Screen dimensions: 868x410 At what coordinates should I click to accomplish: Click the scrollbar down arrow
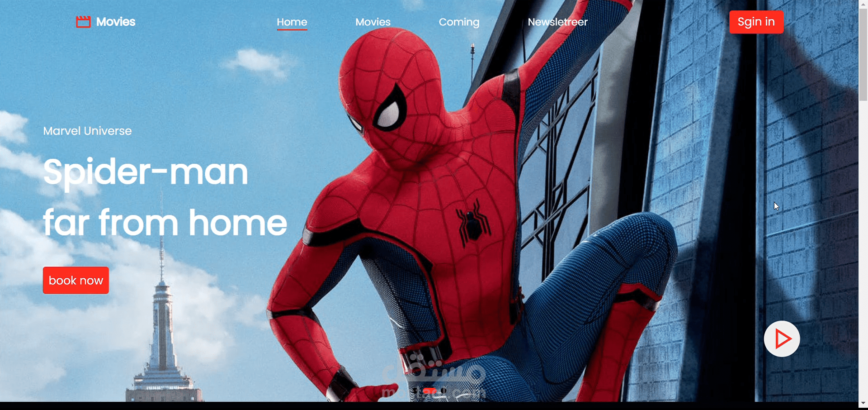tap(863, 404)
